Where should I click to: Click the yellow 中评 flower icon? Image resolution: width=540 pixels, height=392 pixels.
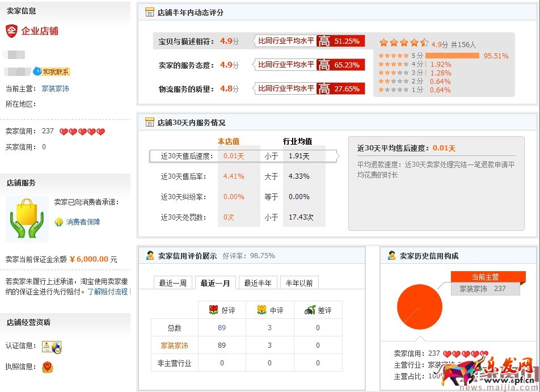click(x=260, y=309)
